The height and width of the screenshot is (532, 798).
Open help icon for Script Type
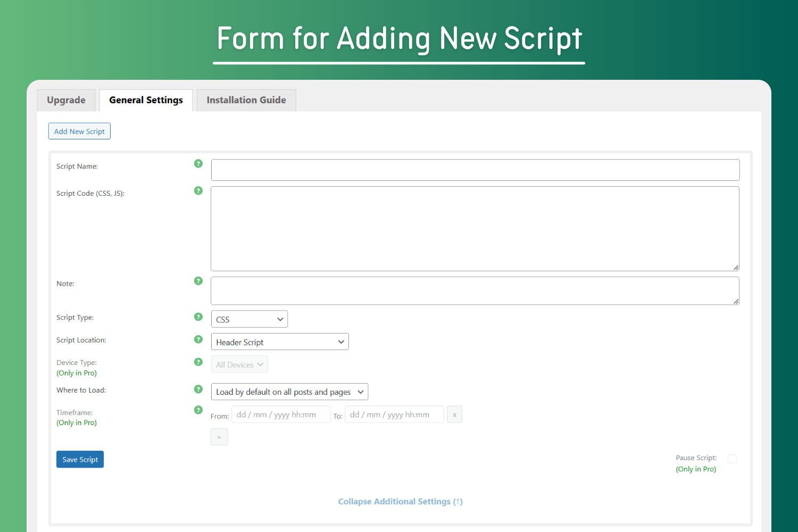click(198, 317)
